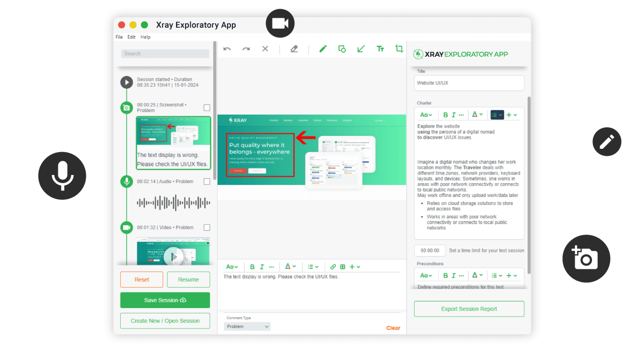The height and width of the screenshot is (351, 644).
Task: Click the large add screenshot camera icon
Action: tap(586, 258)
